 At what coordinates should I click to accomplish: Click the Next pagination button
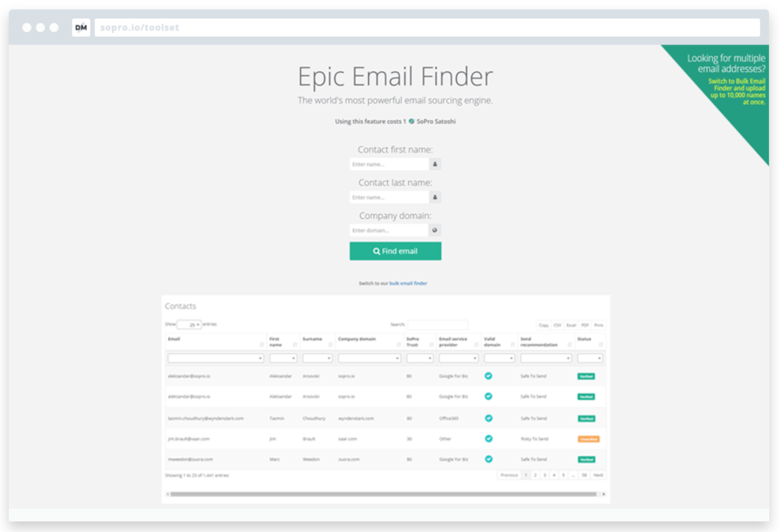598,475
